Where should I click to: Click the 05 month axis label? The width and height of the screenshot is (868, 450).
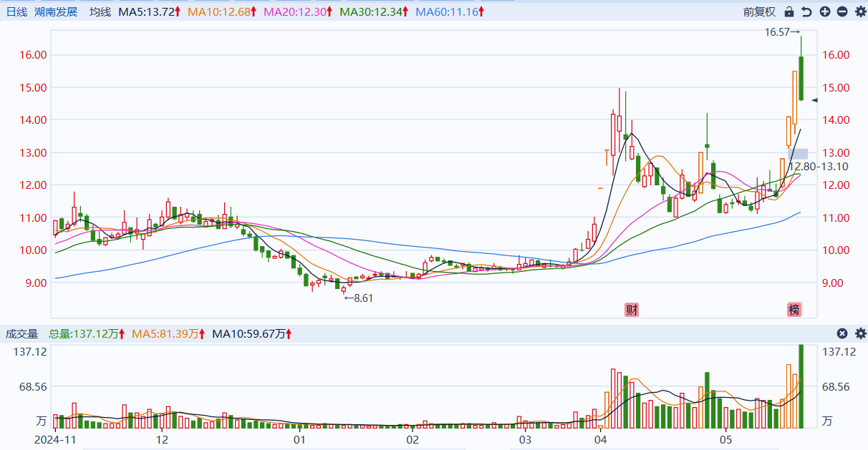coord(725,439)
